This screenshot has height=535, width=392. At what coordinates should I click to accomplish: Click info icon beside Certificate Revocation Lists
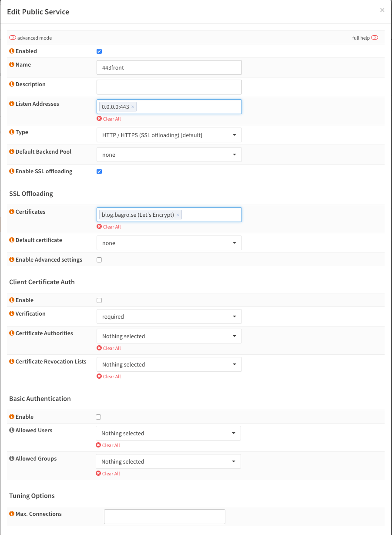[x=12, y=362]
